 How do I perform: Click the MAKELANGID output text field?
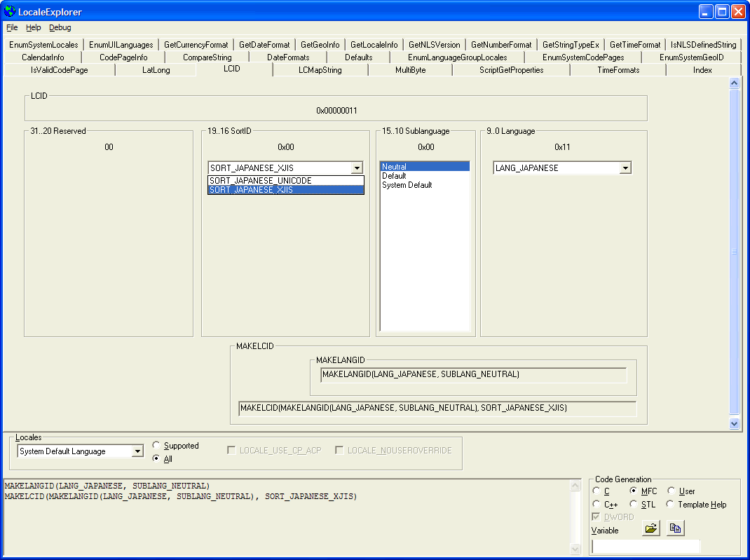(474, 374)
